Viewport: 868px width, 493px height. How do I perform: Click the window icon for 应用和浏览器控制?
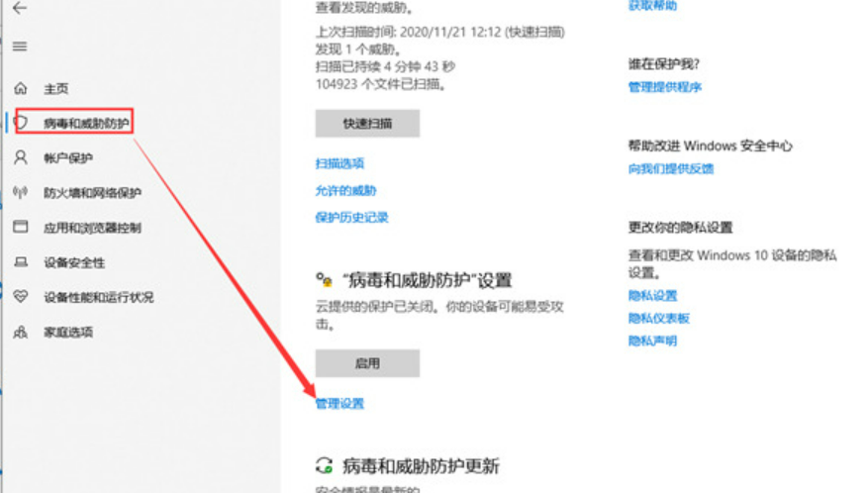[x=21, y=227]
